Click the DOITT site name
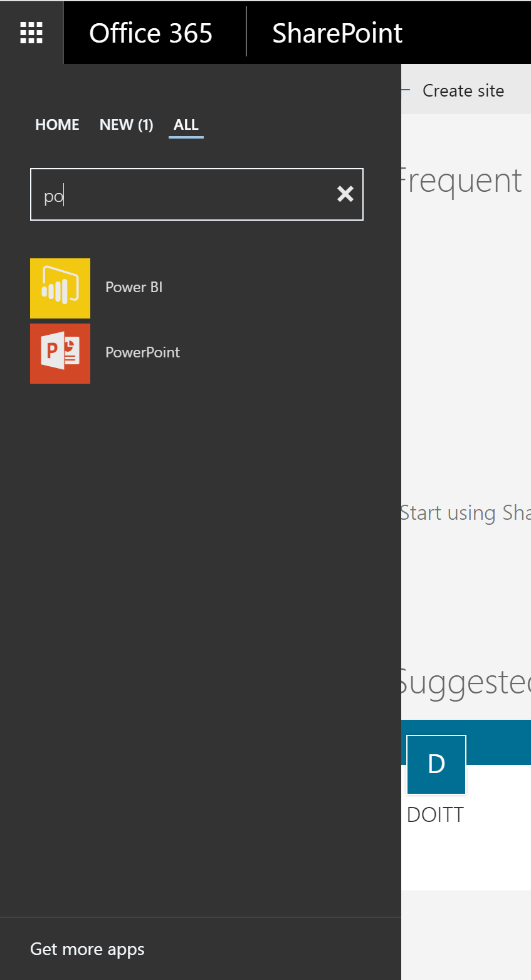The width and height of the screenshot is (531, 980). 436,815
